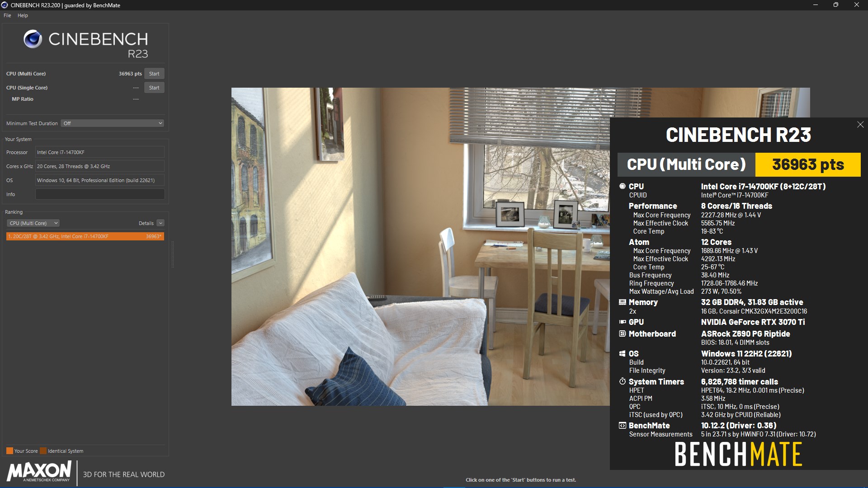
Task: Click the BenchMate section icon
Action: [623, 426]
